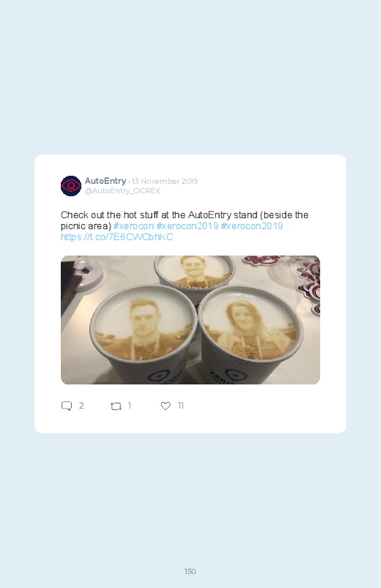
Task: Click the reply count number 2
Action: [x=81, y=406]
